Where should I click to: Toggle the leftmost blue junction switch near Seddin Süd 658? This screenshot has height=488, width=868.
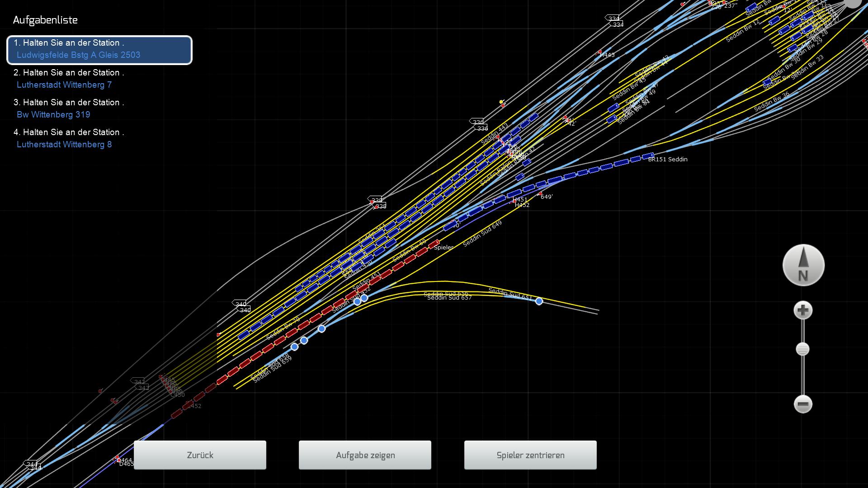point(294,347)
